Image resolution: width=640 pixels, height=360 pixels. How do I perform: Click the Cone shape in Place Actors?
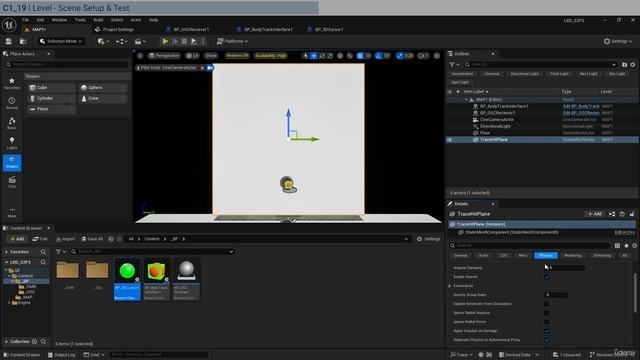tap(102, 98)
